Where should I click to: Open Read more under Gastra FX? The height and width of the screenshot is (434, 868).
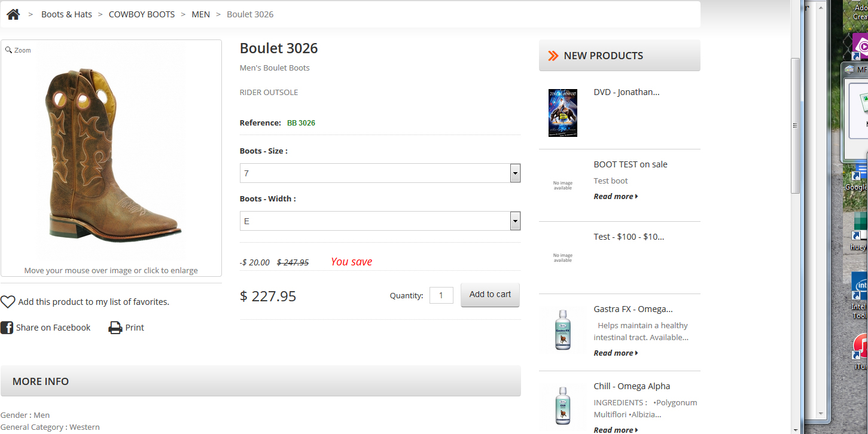tap(616, 353)
